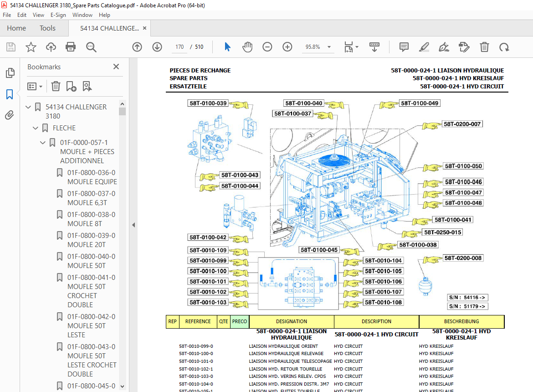
Task: Delete selected bookmark trash icon
Action: (x=56, y=86)
